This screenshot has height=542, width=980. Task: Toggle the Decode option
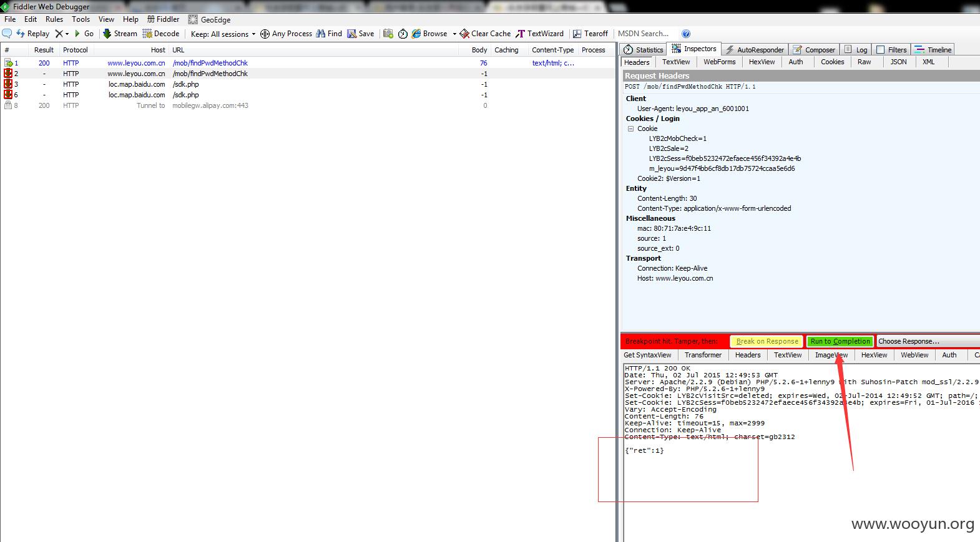click(x=161, y=34)
